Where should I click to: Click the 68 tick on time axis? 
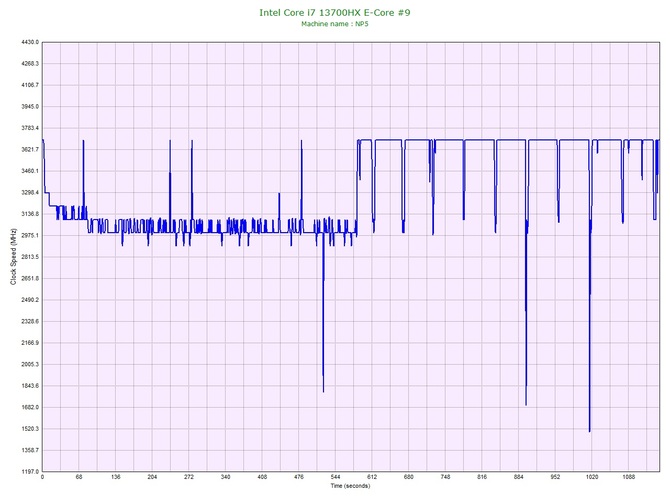tap(79, 477)
